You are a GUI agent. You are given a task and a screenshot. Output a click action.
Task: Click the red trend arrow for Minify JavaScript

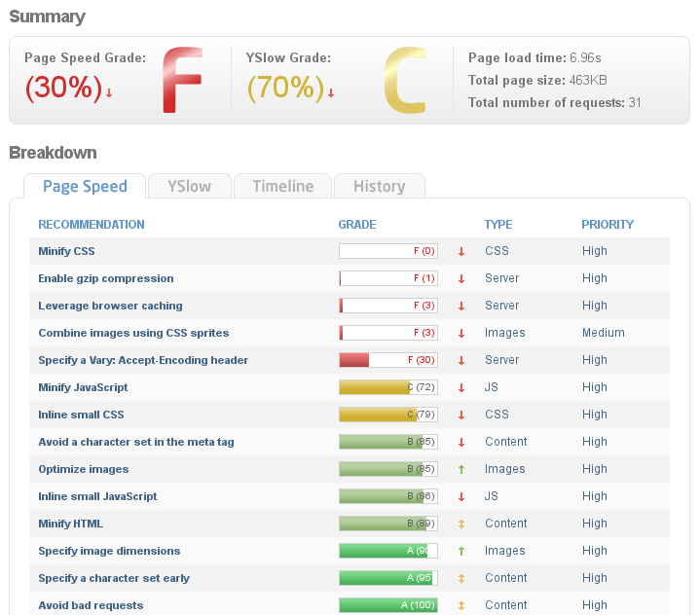(461, 388)
